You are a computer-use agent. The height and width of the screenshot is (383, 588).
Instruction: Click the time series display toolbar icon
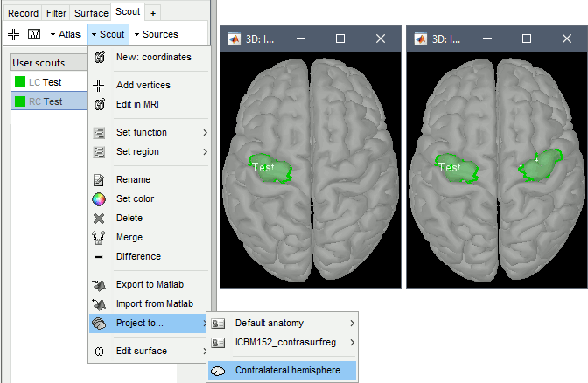pos(34,34)
